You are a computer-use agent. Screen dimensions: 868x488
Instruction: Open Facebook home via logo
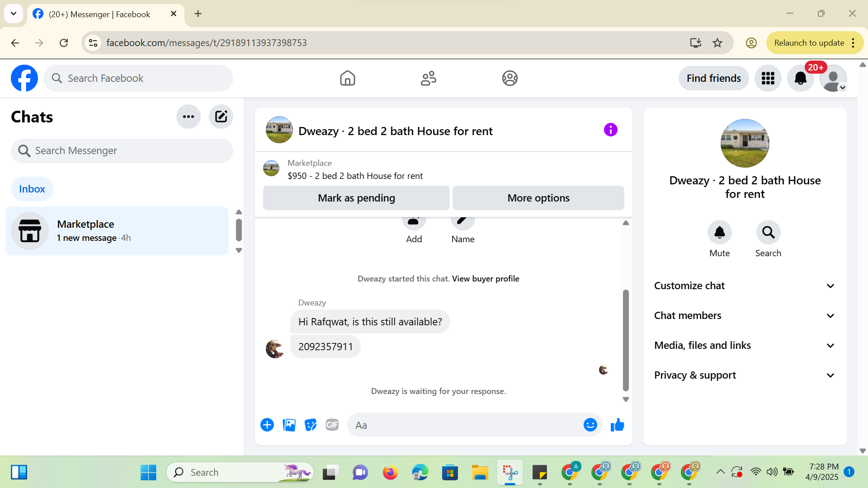point(24,78)
